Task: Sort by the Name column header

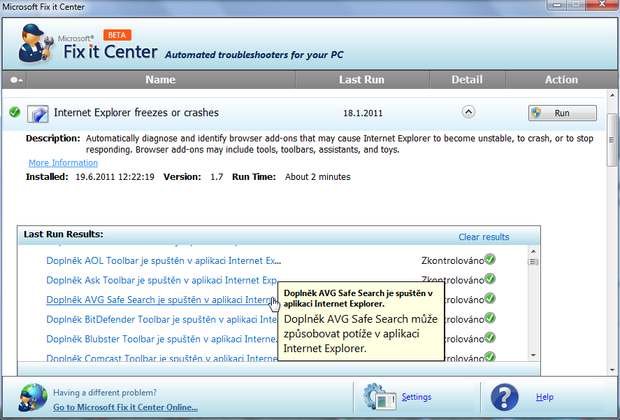Action: tap(161, 80)
